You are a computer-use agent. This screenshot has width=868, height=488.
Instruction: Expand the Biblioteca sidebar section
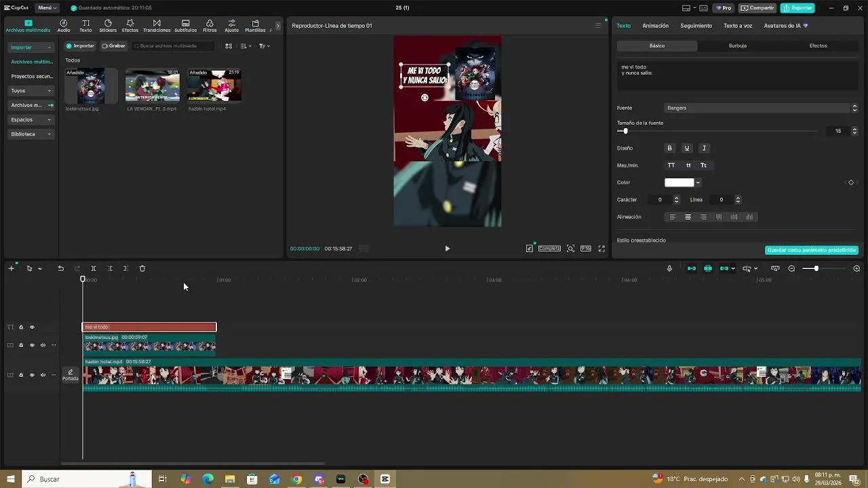coord(31,134)
